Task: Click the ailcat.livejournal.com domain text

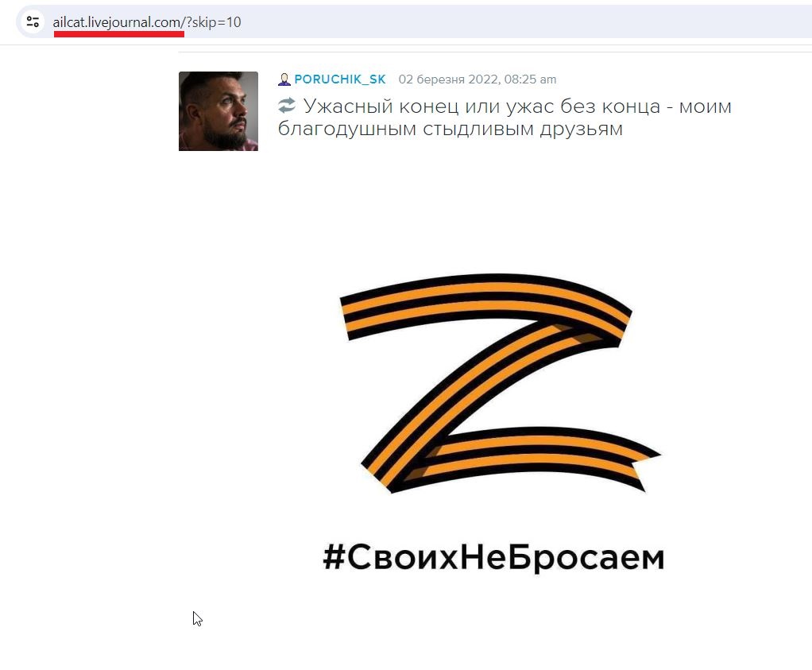Action: (x=117, y=21)
